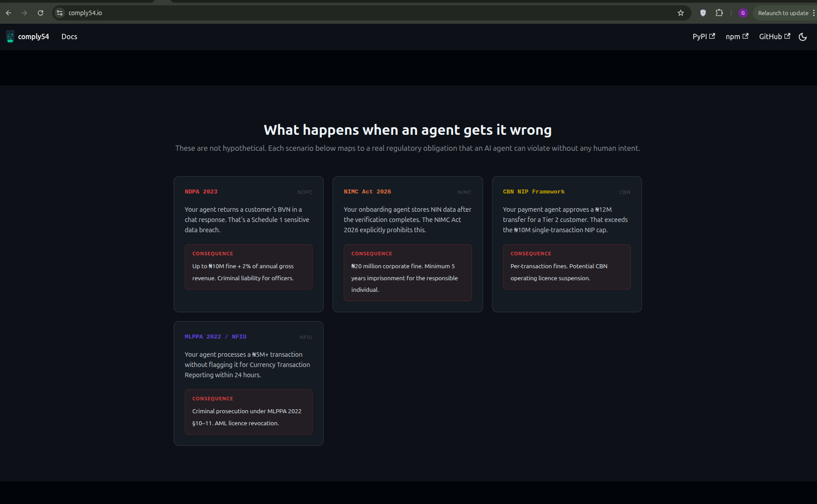This screenshot has width=817, height=504.
Task: Click the 'Per-transaction fines' consequence text
Action: coord(559,272)
